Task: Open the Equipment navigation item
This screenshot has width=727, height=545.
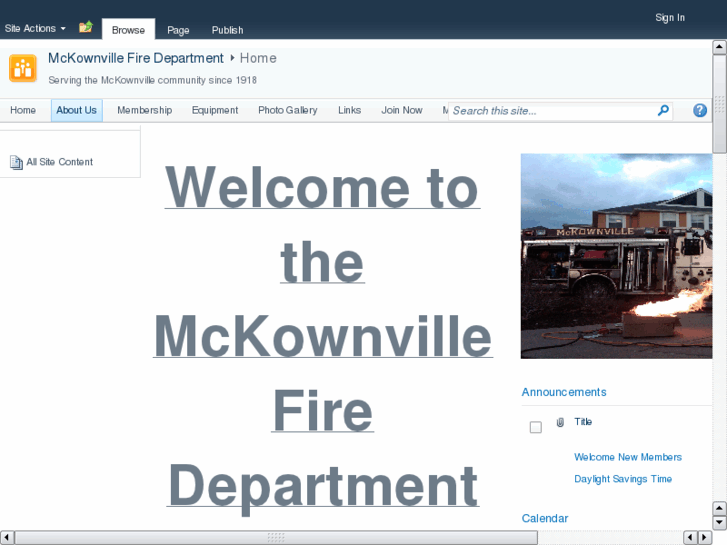Action: click(215, 110)
